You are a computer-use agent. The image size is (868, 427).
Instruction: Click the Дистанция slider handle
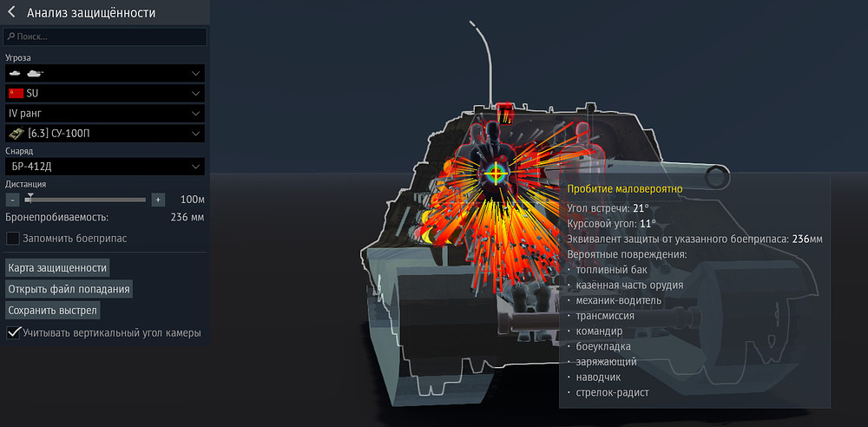click(29, 200)
